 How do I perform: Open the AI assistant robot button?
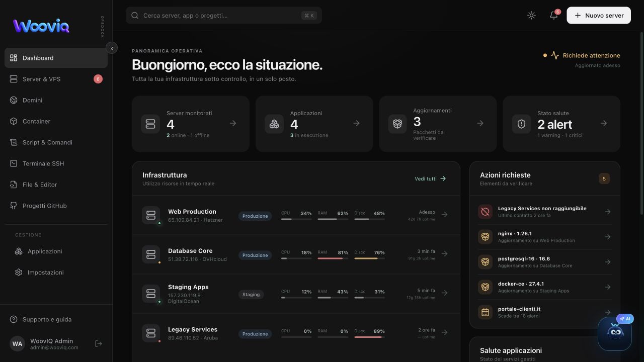pos(615,333)
